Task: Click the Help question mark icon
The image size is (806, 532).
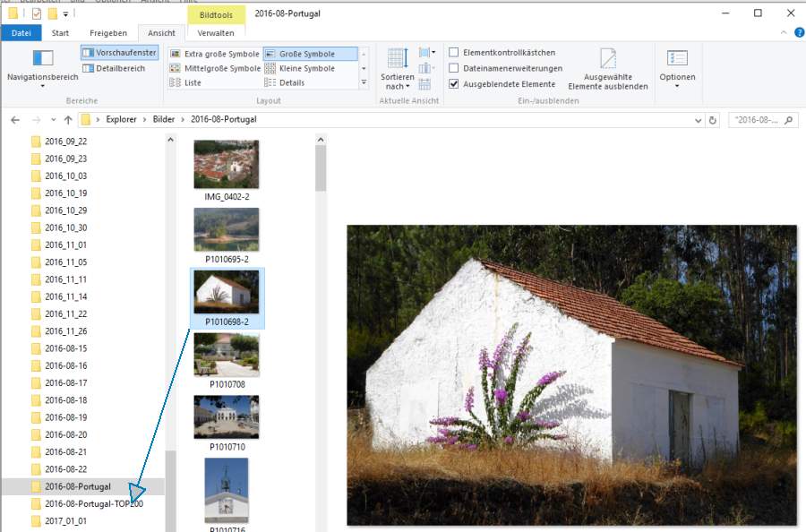Action: click(799, 33)
